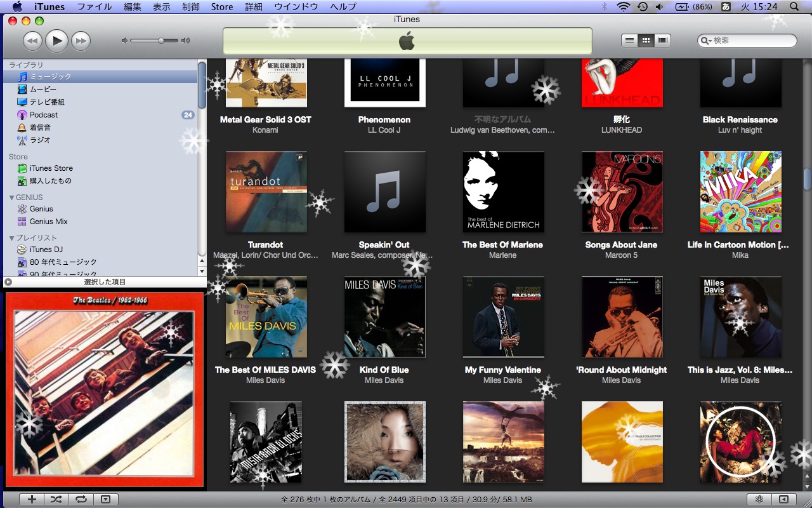The height and width of the screenshot is (508, 812).
Task: Open テレビ番組 in the sidebar
Action: pyautogui.click(x=100, y=102)
